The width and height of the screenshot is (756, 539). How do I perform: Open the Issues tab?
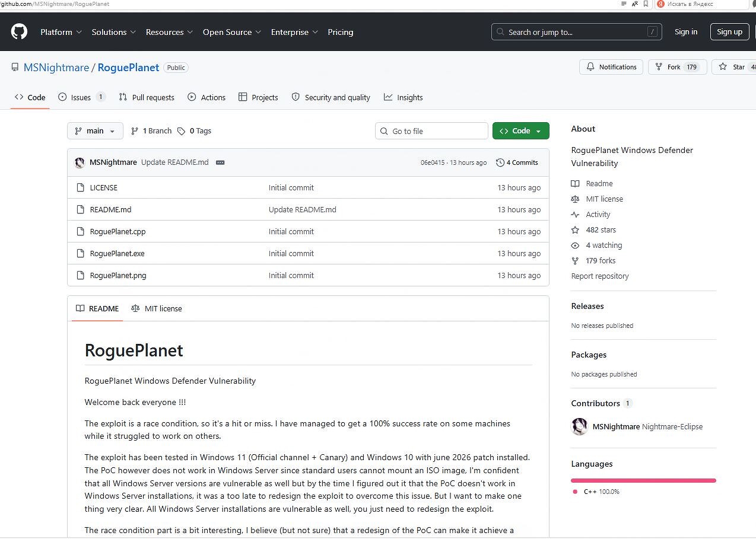(82, 97)
